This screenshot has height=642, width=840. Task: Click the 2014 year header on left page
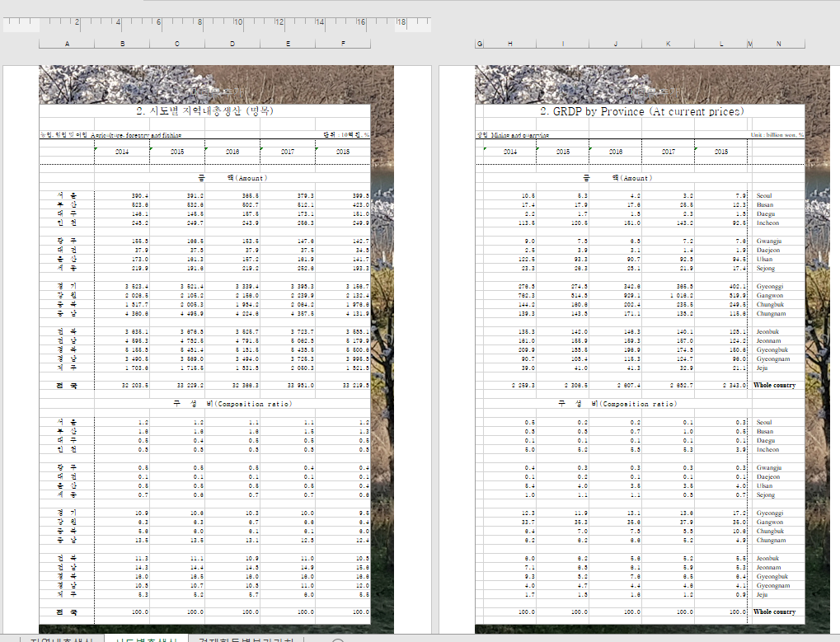coord(122,152)
